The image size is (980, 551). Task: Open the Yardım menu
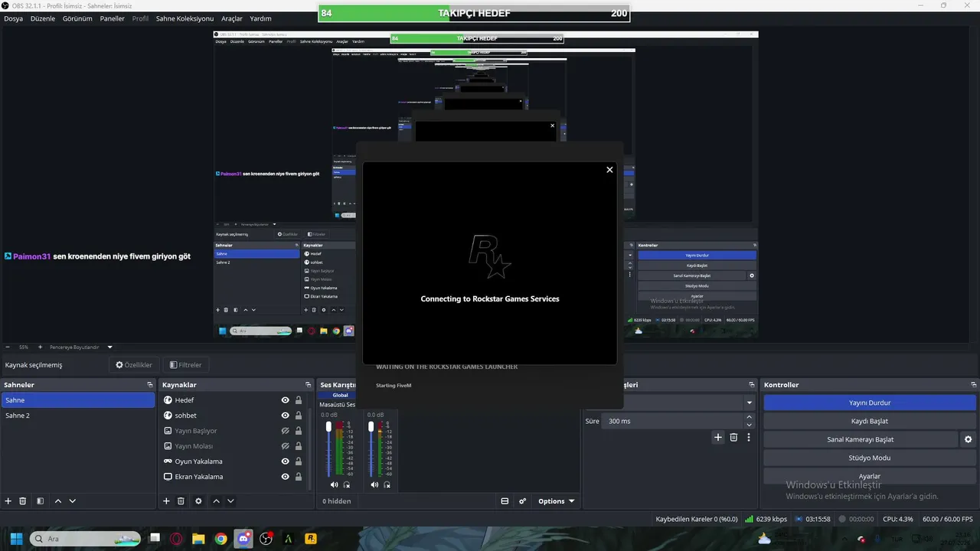(x=260, y=18)
